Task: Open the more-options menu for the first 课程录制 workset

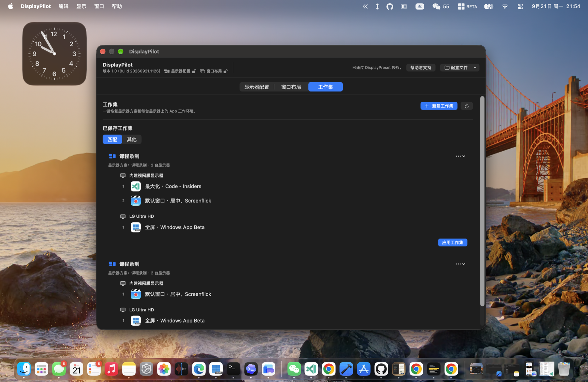Action: (460, 156)
